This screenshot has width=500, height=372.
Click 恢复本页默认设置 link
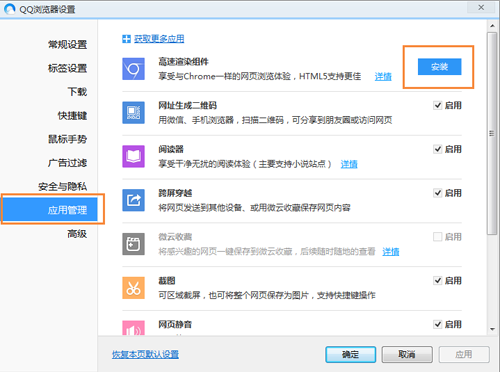click(x=145, y=354)
